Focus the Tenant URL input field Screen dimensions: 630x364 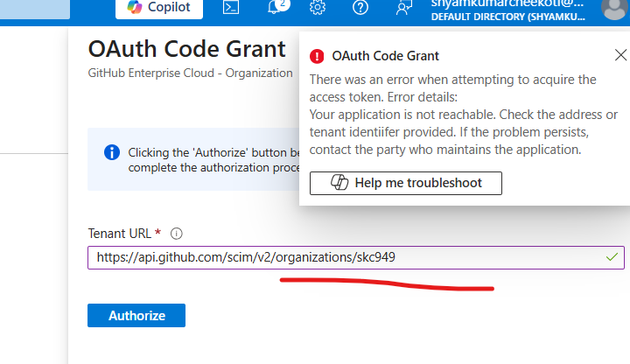pos(356,257)
